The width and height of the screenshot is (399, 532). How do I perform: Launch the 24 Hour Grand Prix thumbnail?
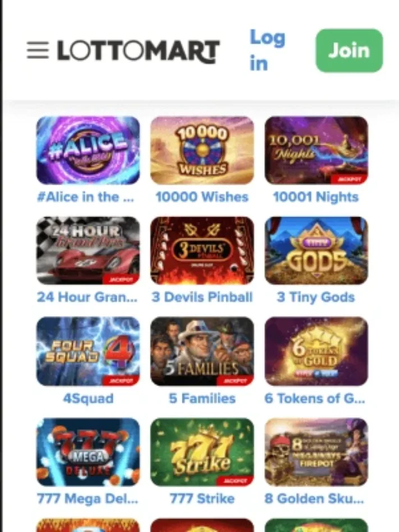88,250
